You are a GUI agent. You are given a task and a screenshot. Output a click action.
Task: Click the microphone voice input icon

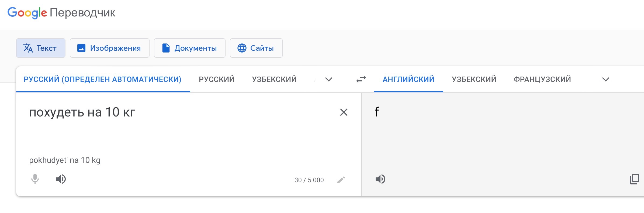click(35, 179)
